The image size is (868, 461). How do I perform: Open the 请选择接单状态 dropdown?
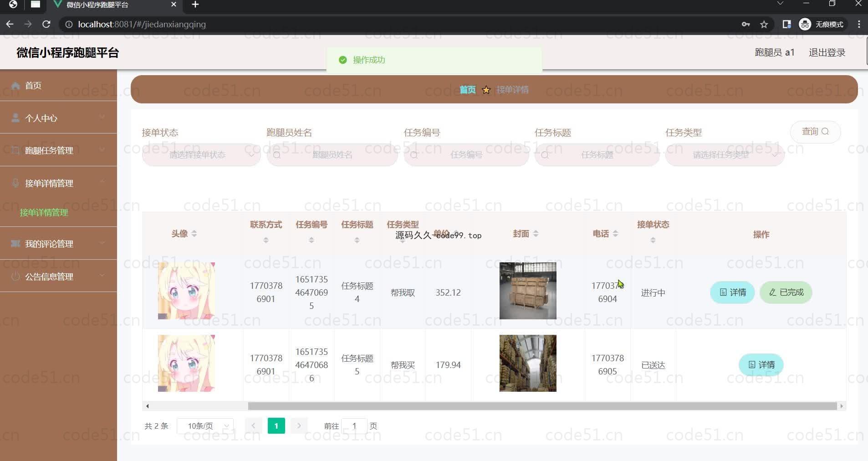[201, 155]
